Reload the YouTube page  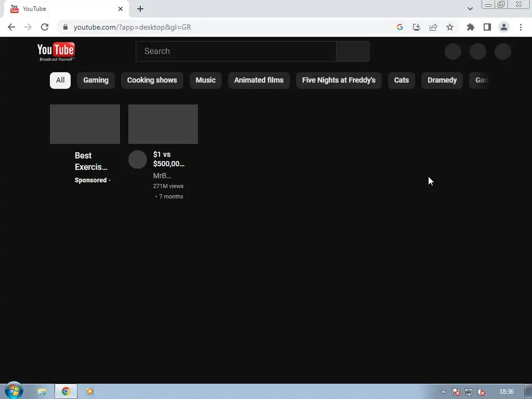point(45,27)
